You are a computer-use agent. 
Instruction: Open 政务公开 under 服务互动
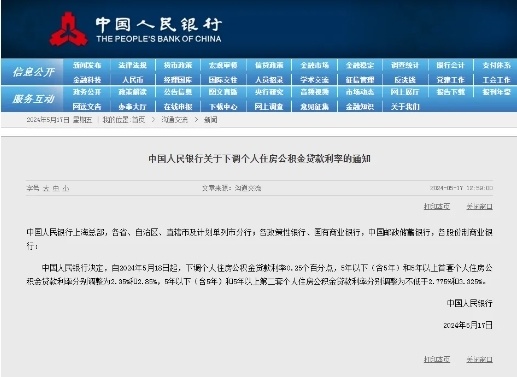tap(87, 92)
